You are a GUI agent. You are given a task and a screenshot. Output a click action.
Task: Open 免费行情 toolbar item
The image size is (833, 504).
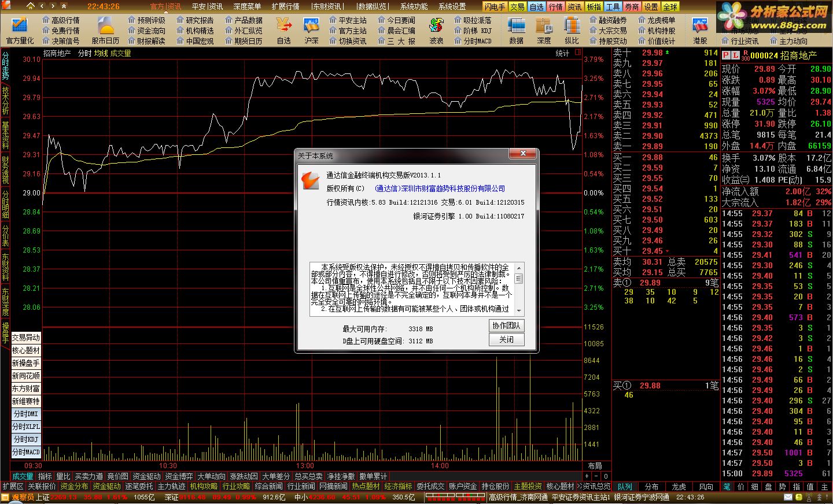point(61,31)
